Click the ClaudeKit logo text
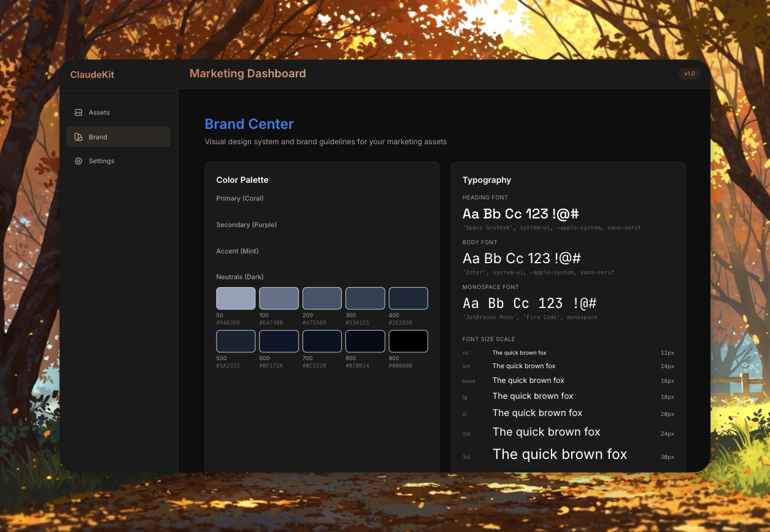Image resolution: width=770 pixels, height=532 pixels. 92,75
